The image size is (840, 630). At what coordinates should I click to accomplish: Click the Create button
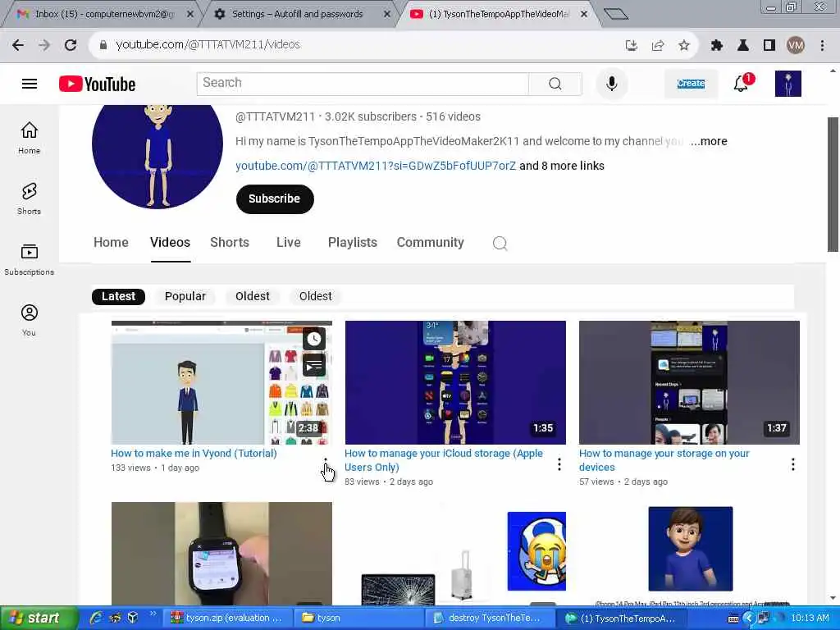tap(691, 84)
